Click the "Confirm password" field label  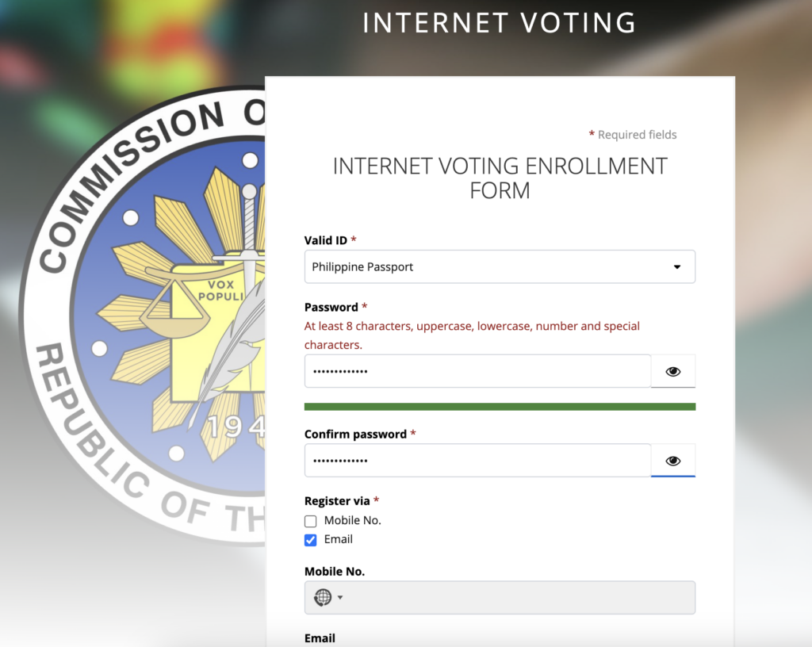pyautogui.click(x=355, y=435)
